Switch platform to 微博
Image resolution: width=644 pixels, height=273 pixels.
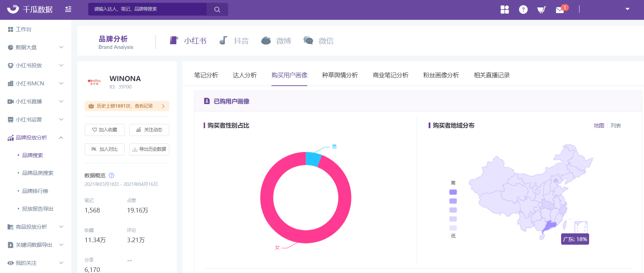click(x=276, y=41)
